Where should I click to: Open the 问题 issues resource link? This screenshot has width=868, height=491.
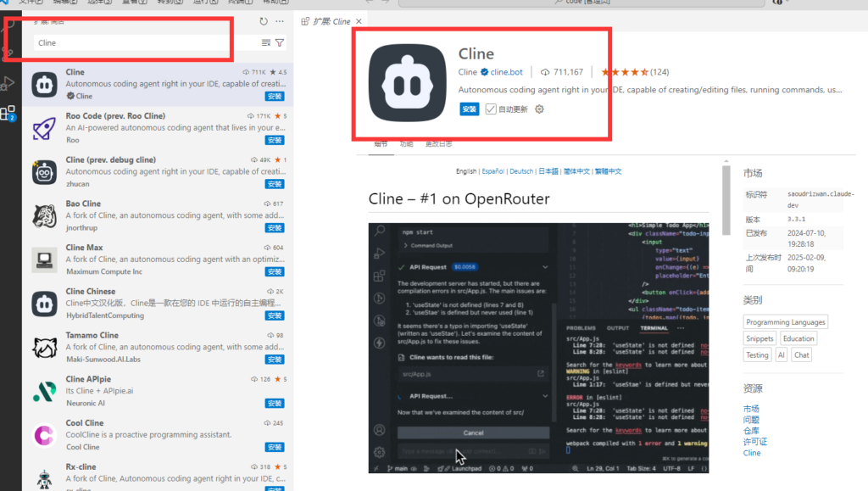[751, 420]
